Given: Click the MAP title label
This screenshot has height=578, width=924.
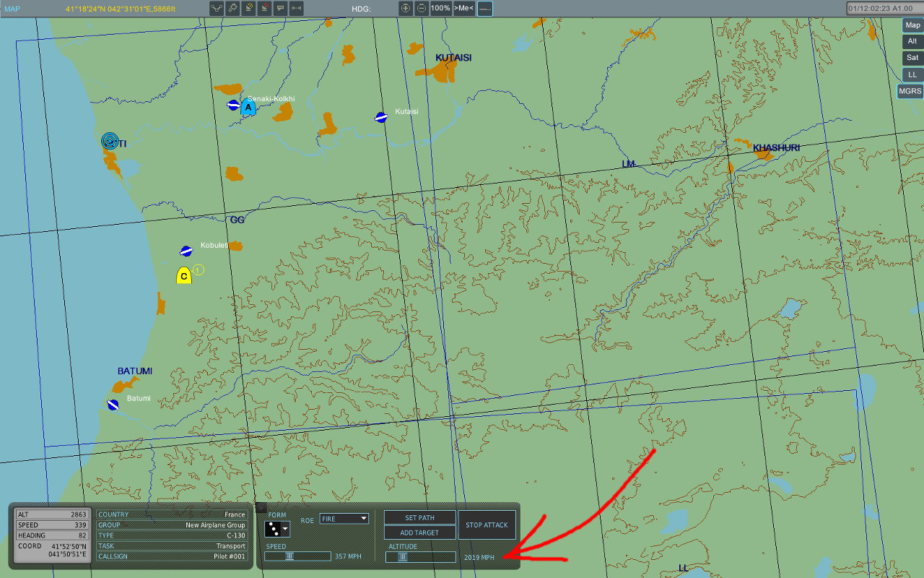Looking at the screenshot, I should (x=12, y=9).
